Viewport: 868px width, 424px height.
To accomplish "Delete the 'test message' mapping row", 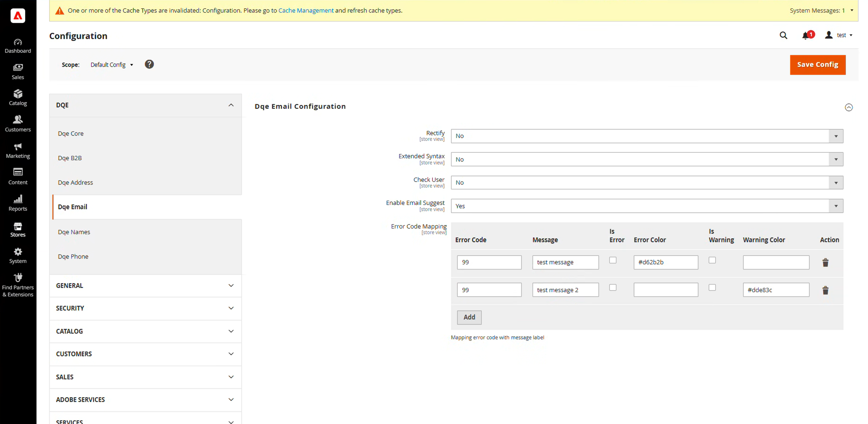I will (825, 262).
